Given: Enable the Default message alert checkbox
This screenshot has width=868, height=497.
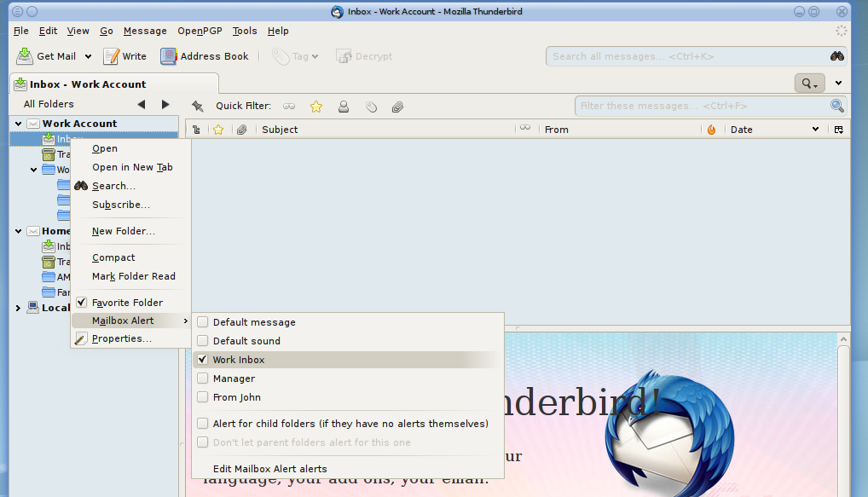Looking at the screenshot, I should 203,322.
